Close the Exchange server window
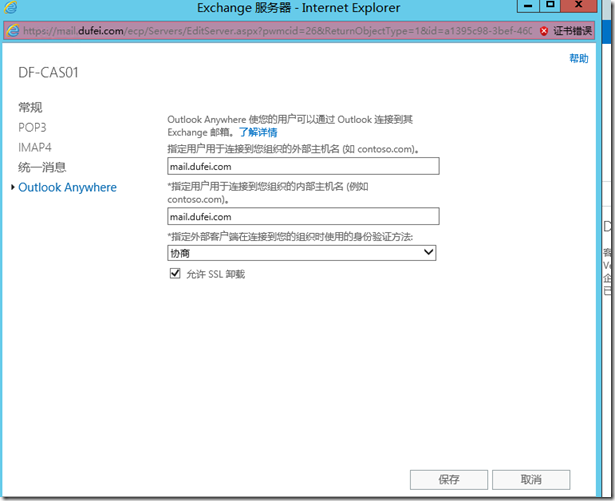Image resolution: width=615 pixels, height=501 pixels. tap(579, 6)
